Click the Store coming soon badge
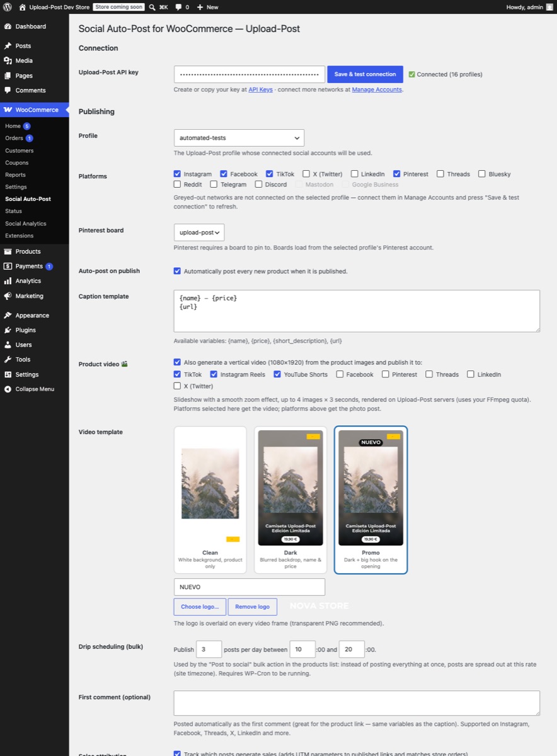 pyautogui.click(x=119, y=7)
